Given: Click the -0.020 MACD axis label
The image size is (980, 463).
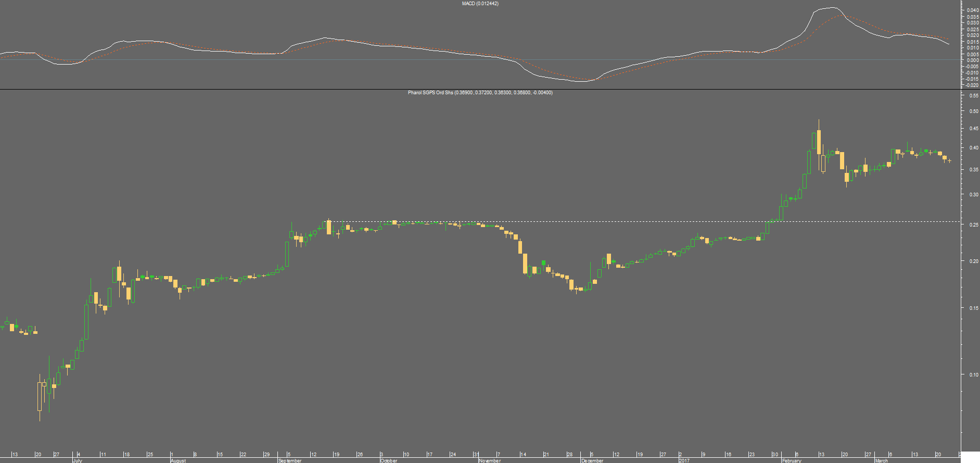Looking at the screenshot, I should click(x=972, y=85).
